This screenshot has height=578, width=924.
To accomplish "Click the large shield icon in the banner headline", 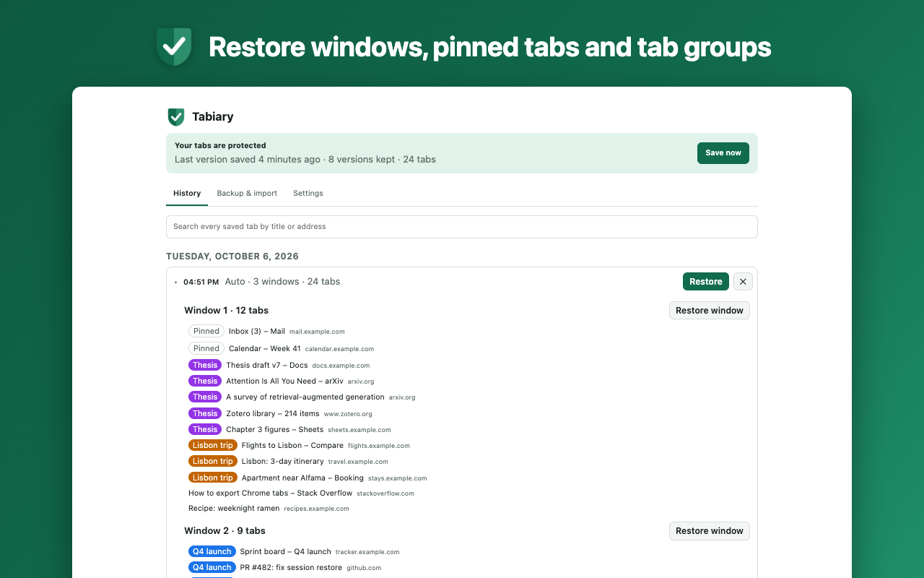I will pyautogui.click(x=174, y=47).
